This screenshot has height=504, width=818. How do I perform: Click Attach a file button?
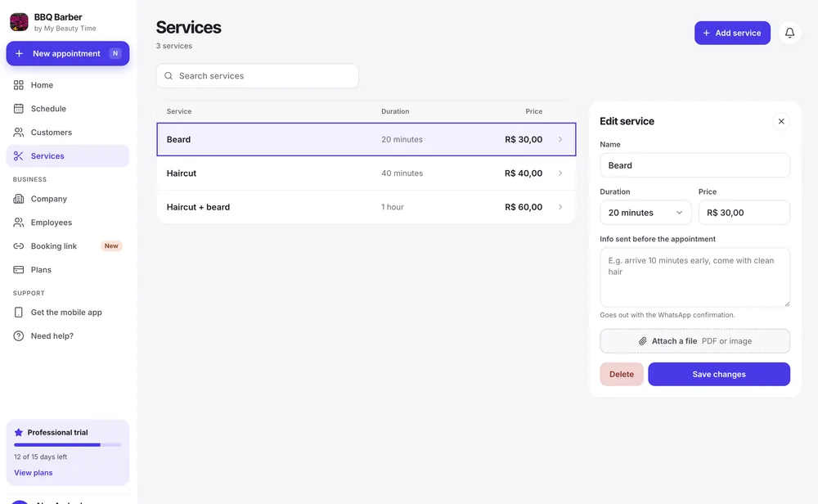point(694,341)
